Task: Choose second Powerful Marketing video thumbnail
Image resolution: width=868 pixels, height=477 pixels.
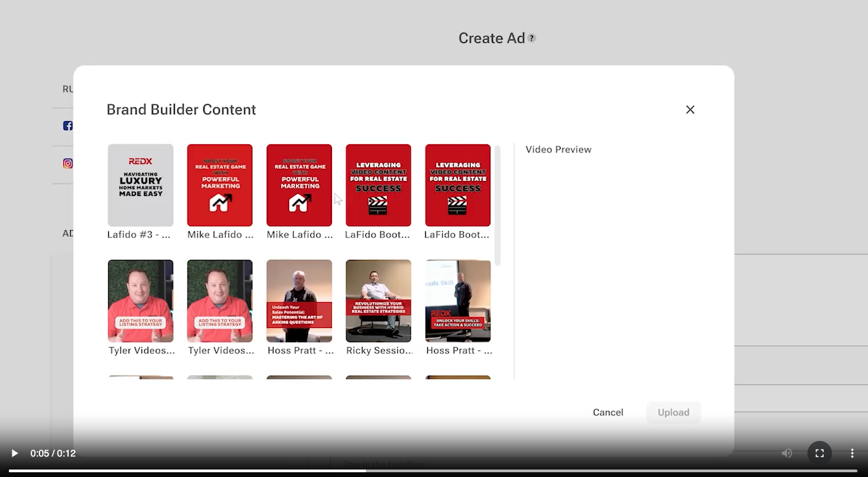Action: pyautogui.click(x=299, y=185)
